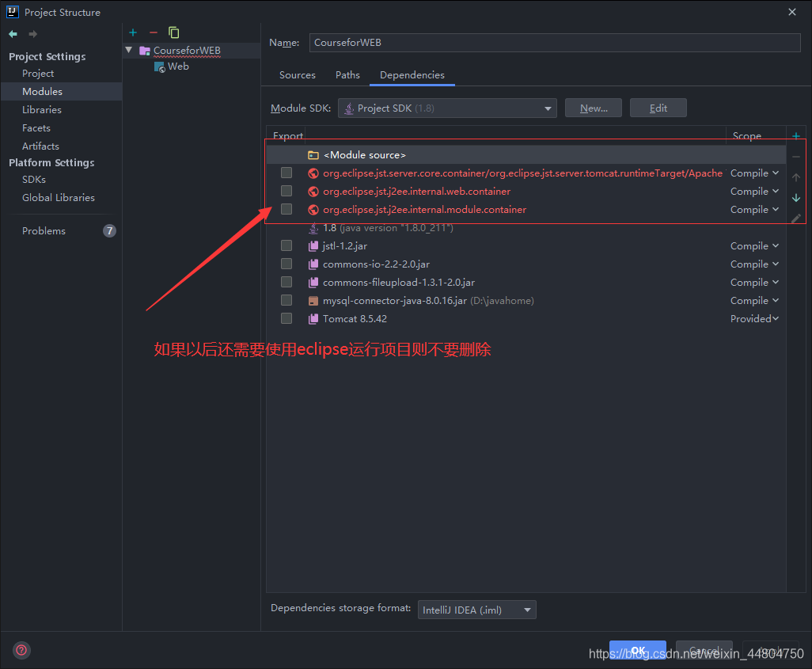Check export for commons-io-2.2-2.0.jar
Image resolution: width=812 pixels, height=669 pixels.
pos(286,264)
